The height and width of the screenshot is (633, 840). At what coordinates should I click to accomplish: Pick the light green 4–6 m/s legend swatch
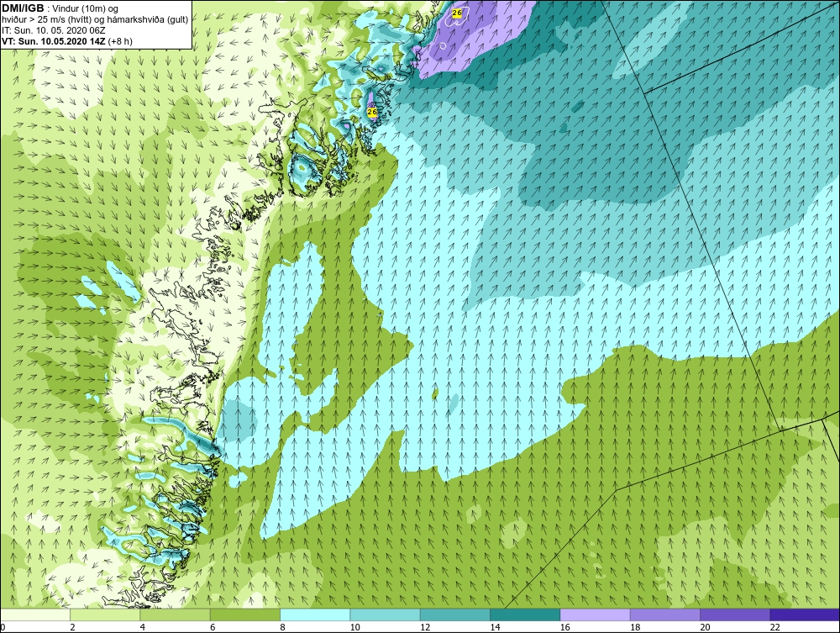pyautogui.click(x=176, y=615)
